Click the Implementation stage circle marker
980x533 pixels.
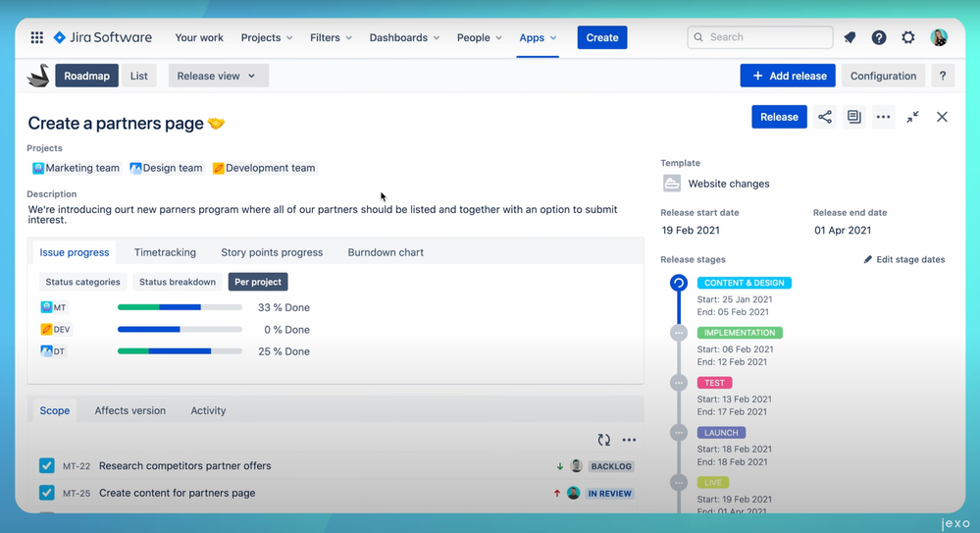pyautogui.click(x=679, y=333)
